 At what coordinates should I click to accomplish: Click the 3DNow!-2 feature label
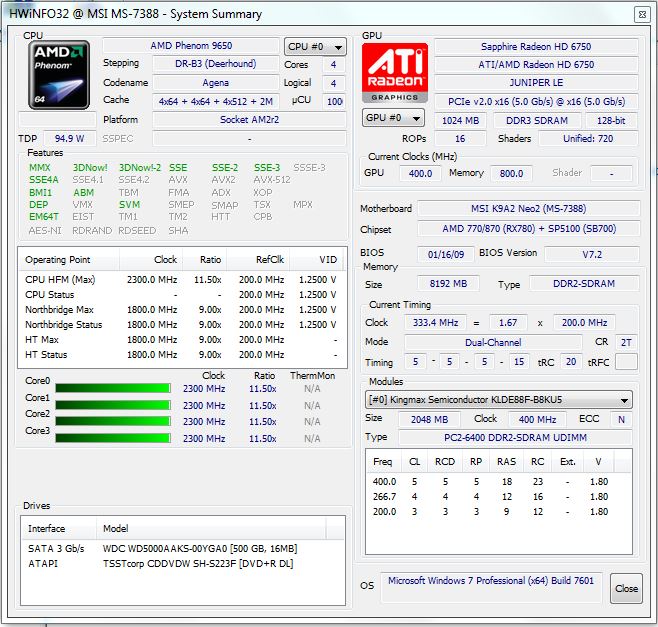point(140,168)
